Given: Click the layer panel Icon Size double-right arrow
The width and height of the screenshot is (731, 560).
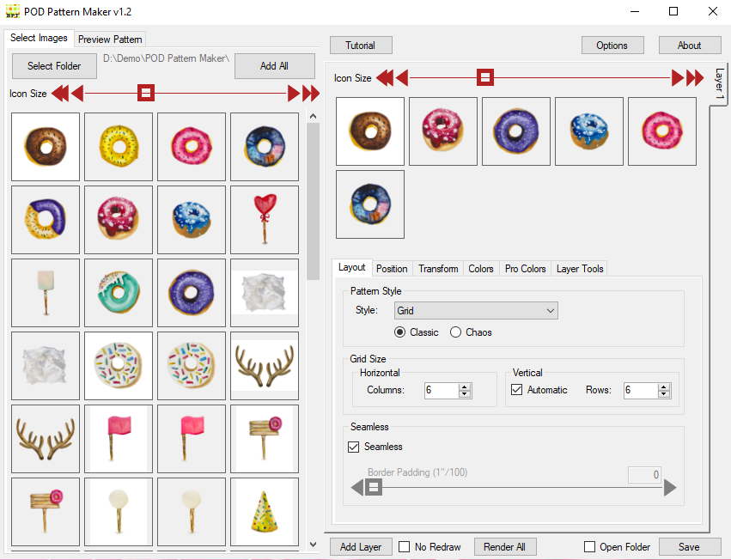Looking at the screenshot, I should tap(695, 78).
